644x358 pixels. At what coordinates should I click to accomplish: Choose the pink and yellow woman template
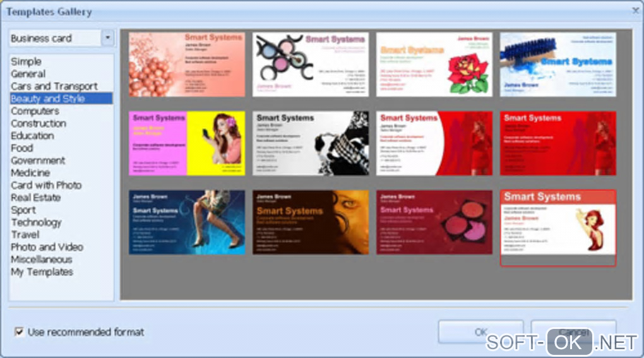click(187, 143)
